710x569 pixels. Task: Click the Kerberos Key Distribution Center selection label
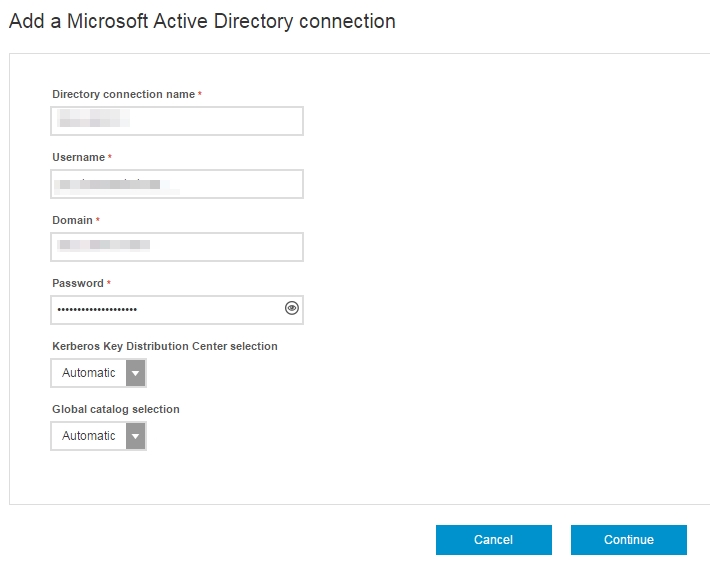[x=164, y=346]
